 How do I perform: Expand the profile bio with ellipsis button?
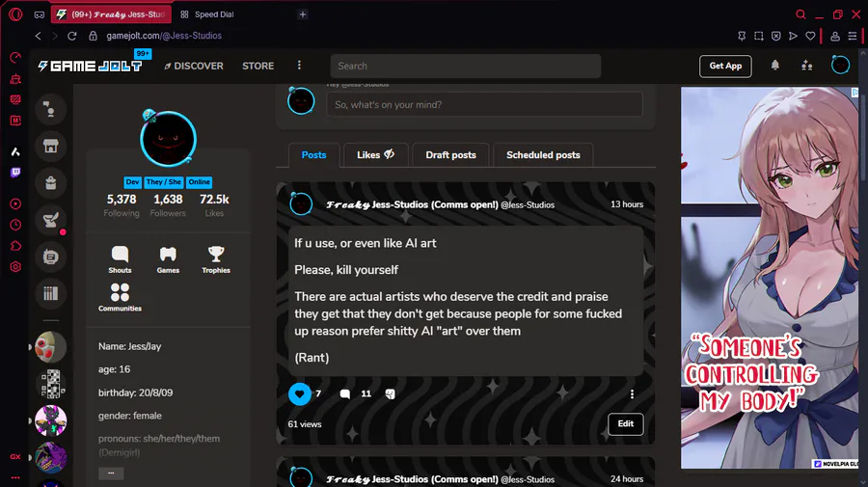111,473
